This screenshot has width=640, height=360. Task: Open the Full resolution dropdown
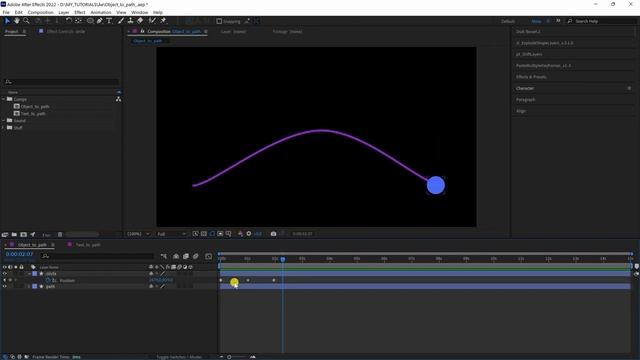coord(171,234)
